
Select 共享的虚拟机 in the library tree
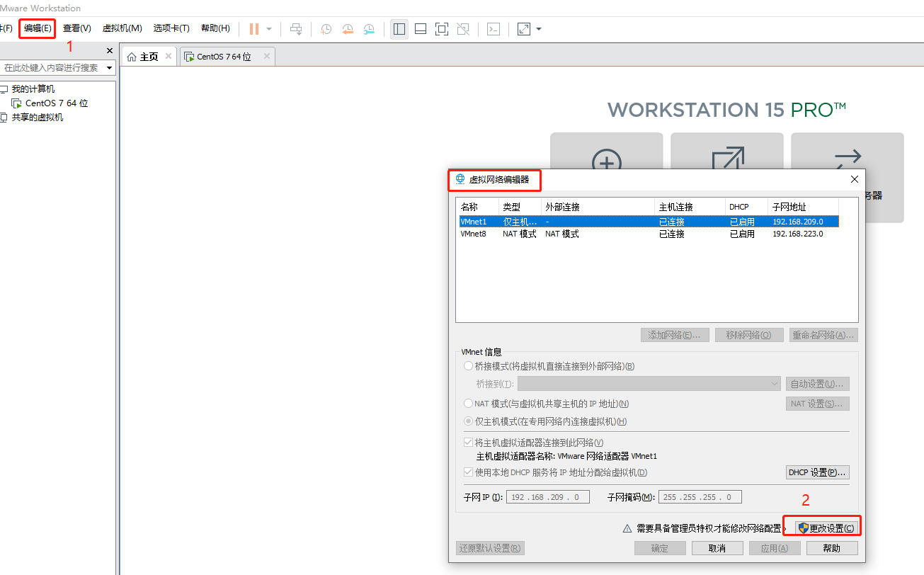pos(38,118)
